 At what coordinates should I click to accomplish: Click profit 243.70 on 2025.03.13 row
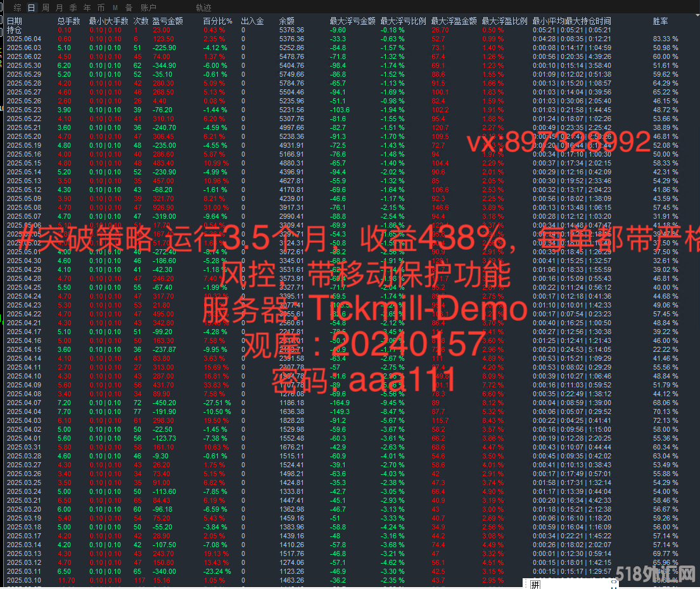point(163,553)
